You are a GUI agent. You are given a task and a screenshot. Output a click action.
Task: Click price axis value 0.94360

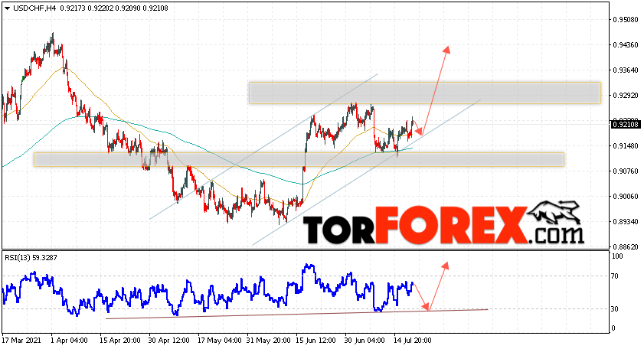click(x=626, y=44)
